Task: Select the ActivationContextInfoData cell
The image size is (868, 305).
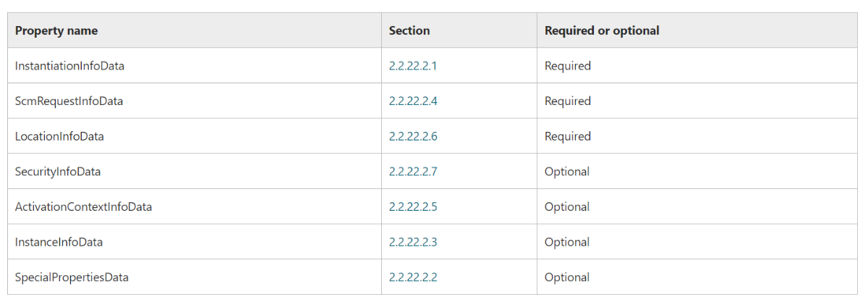Action: pos(83,206)
